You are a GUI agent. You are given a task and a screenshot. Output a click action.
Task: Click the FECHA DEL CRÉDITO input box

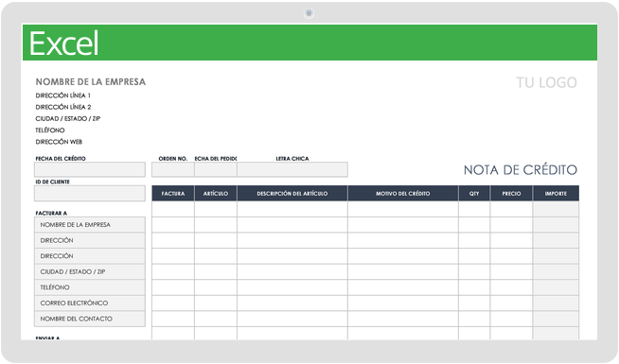(90, 169)
